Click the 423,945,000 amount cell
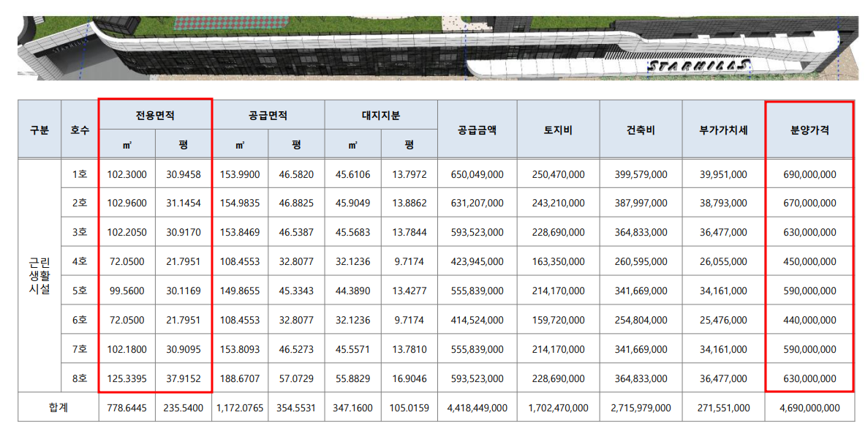 pos(478,261)
